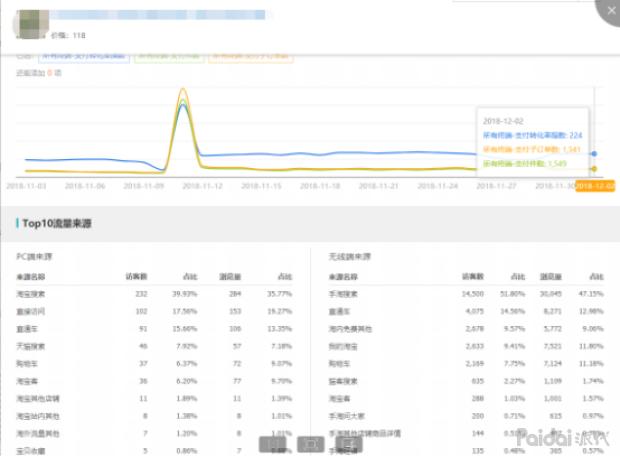This screenshot has width=620, height=457.
Task: Click the 47.15% share in wireless table
Action: (591, 294)
